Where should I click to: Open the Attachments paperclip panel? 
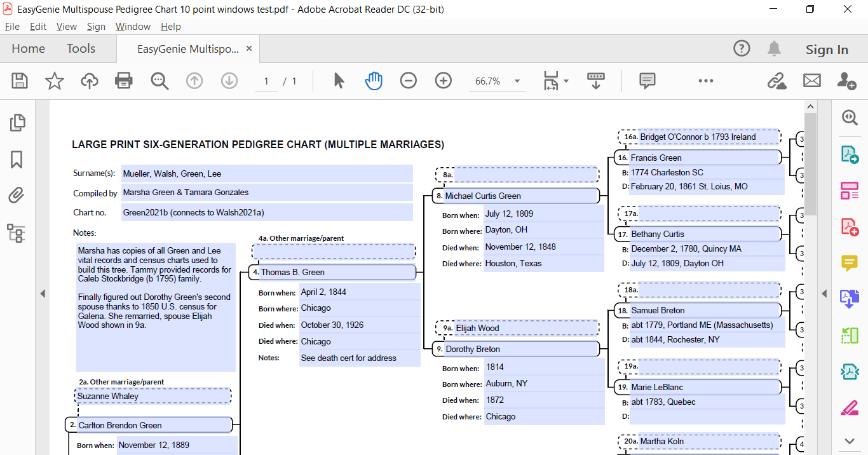click(17, 196)
